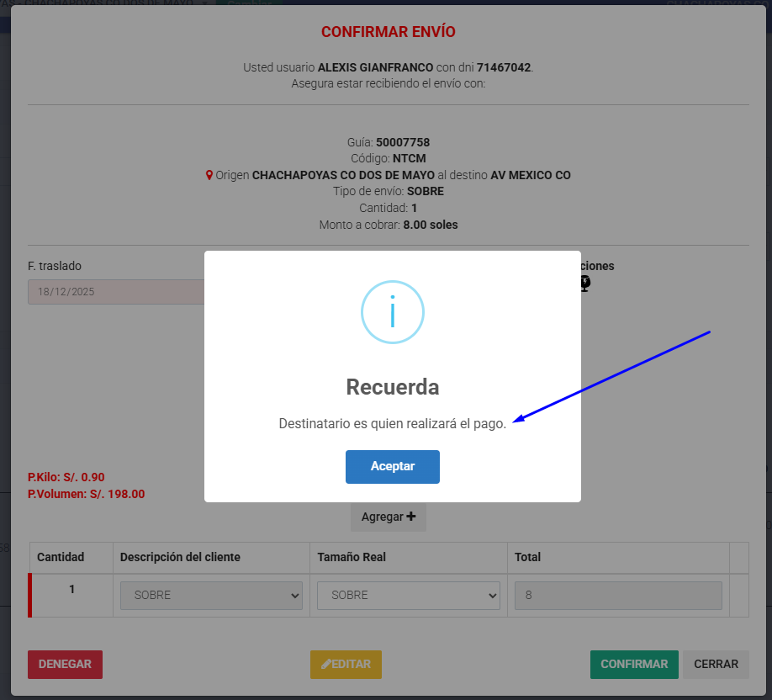Click the P.Volumen S/. 198.00 label
772x700 pixels.
[x=86, y=495]
